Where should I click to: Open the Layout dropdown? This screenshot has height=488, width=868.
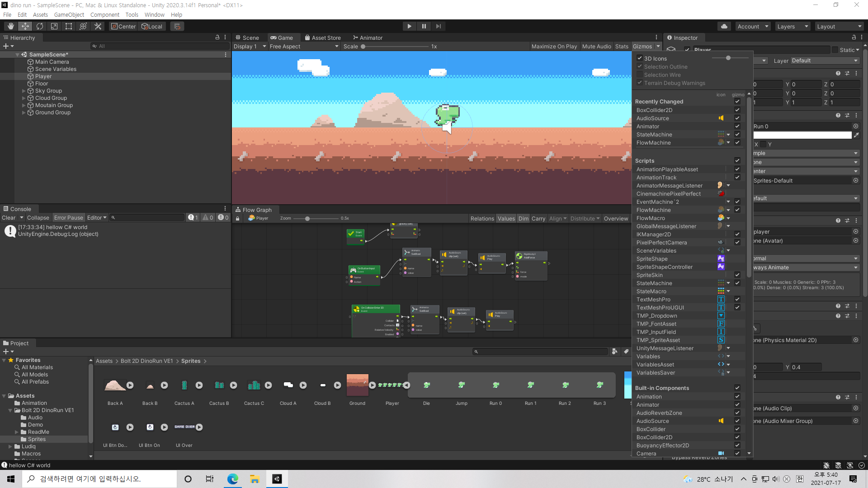pos(840,26)
